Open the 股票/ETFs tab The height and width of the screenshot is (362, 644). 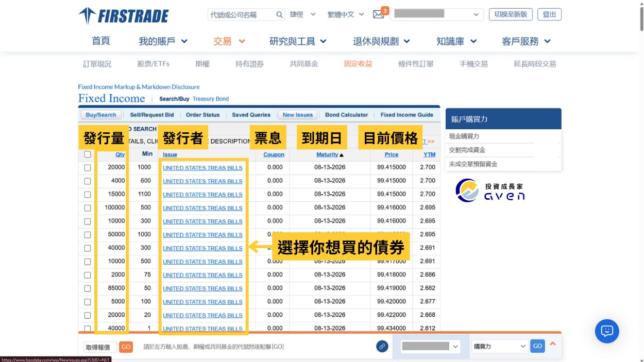pyautogui.click(x=153, y=64)
